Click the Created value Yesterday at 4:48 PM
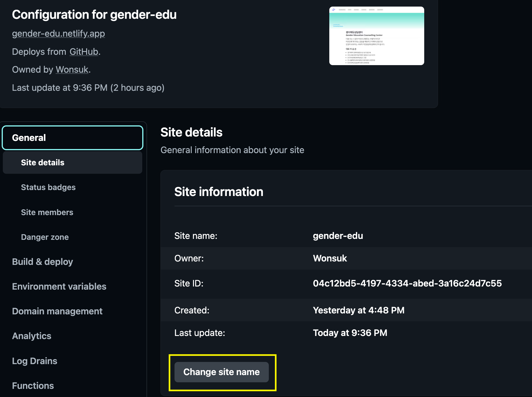This screenshot has width=532, height=397. click(x=359, y=310)
